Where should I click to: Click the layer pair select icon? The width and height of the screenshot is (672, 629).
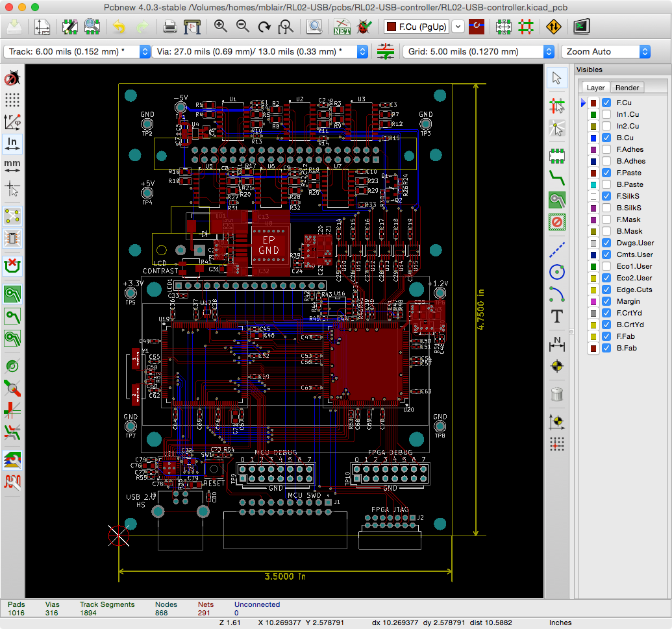click(x=476, y=27)
